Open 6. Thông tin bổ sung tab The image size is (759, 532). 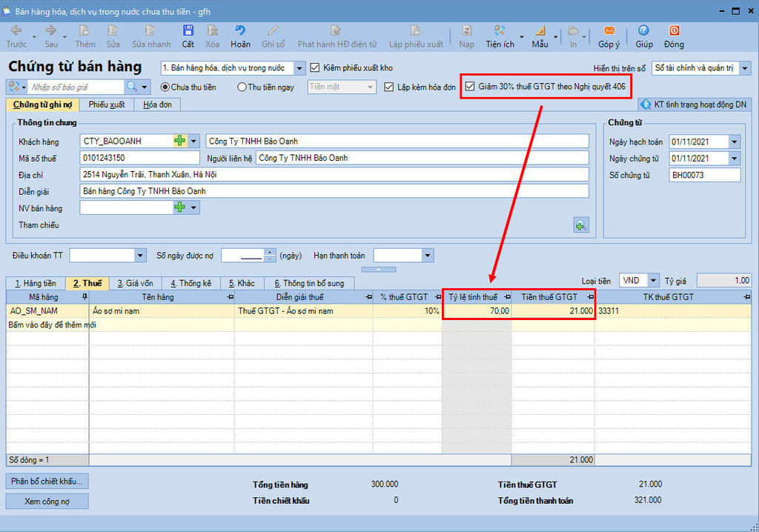[309, 283]
